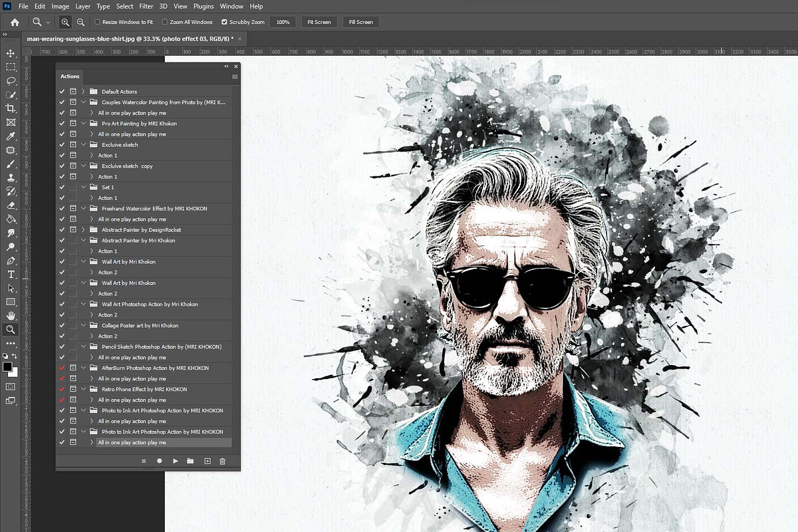Toggle Quick Mask mode icon
The width and height of the screenshot is (798, 532).
tap(11, 386)
